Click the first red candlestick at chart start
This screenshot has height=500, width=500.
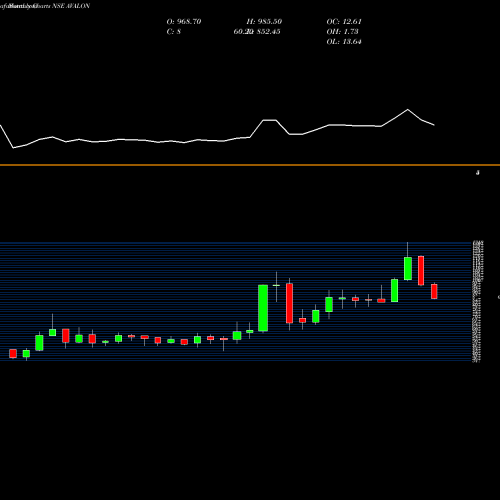(x=13, y=354)
